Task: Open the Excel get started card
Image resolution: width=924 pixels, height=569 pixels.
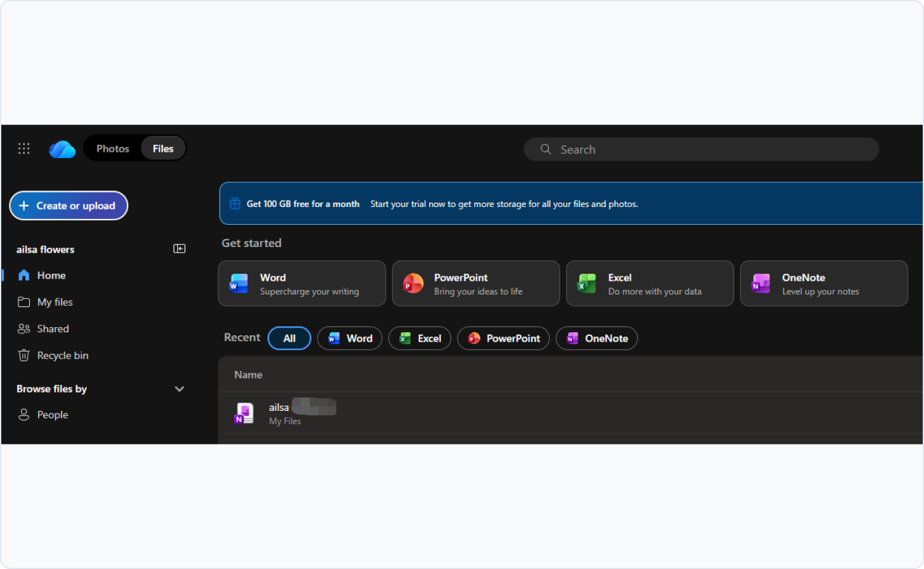Action: (650, 283)
